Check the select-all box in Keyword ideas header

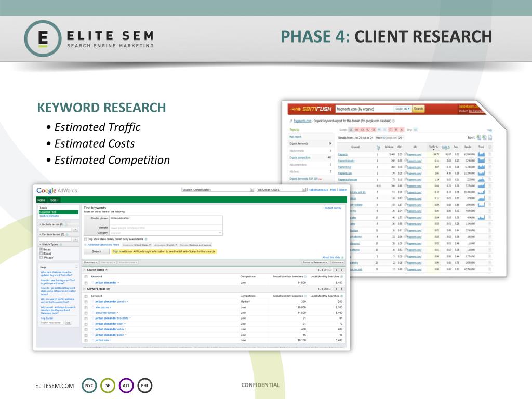pyautogui.click(x=86, y=296)
